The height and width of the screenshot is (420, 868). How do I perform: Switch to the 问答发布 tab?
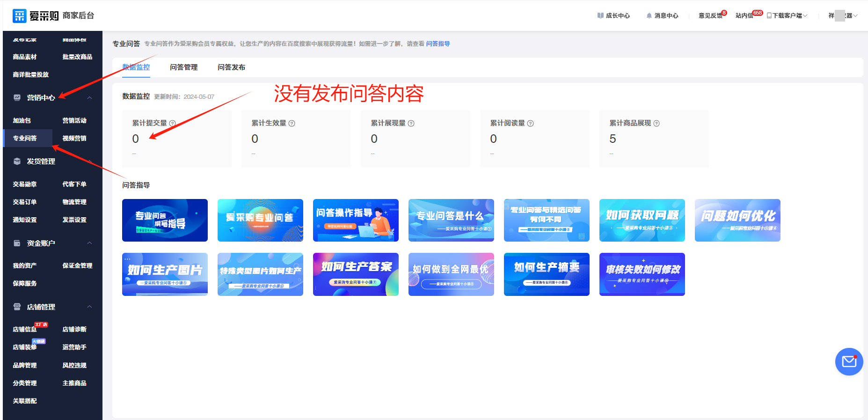point(231,67)
